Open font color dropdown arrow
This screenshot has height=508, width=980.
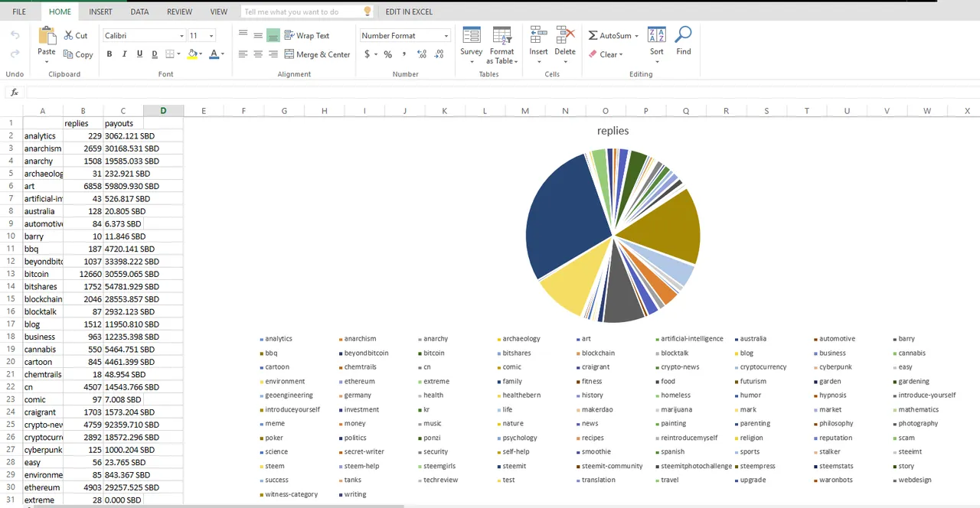point(223,54)
